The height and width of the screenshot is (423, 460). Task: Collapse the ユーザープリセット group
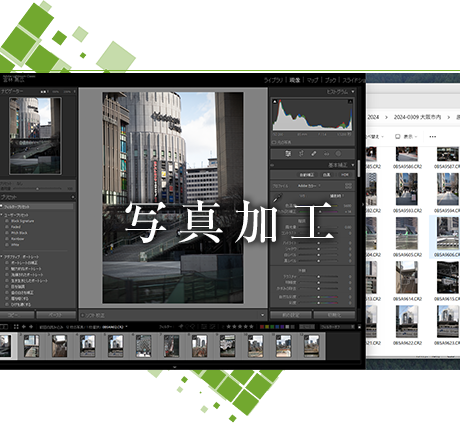tap(2, 215)
